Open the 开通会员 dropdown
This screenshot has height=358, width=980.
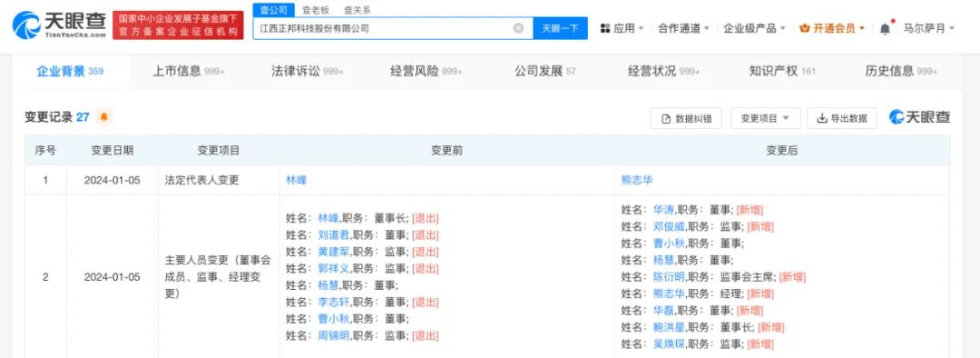pos(832,28)
